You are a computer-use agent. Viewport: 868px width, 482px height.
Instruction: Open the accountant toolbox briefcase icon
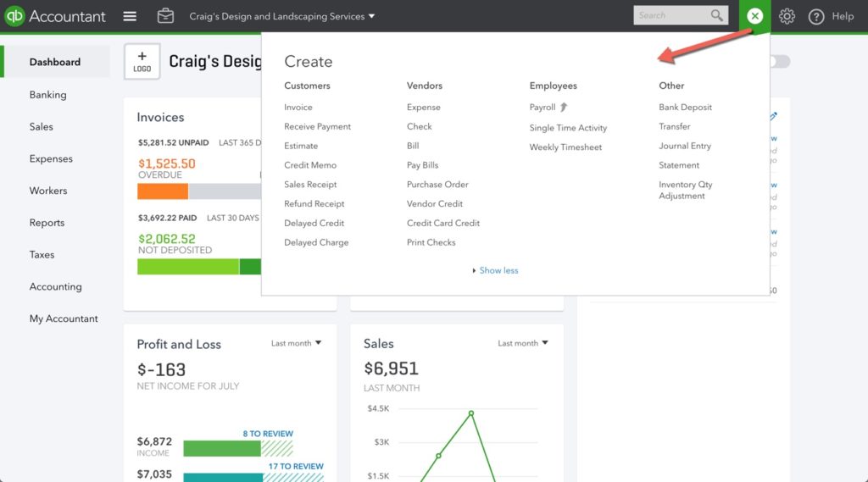pos(165,16)
